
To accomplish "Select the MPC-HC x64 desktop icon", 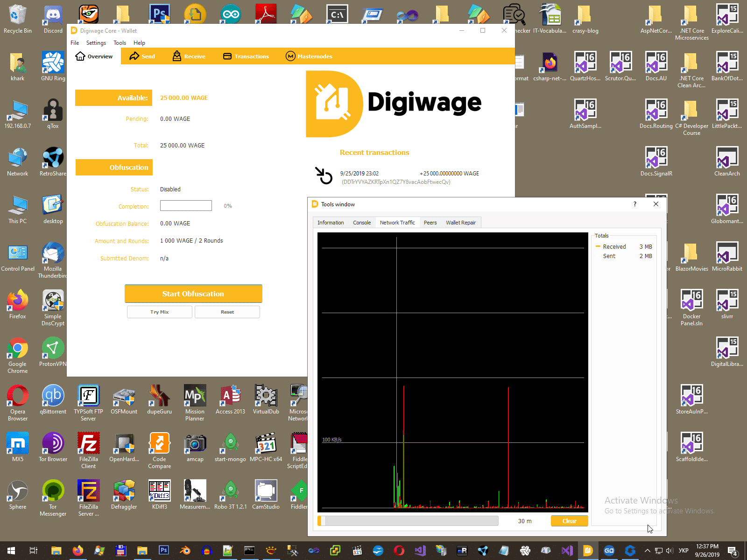I will pyautogui.click(x=266, y=448).
